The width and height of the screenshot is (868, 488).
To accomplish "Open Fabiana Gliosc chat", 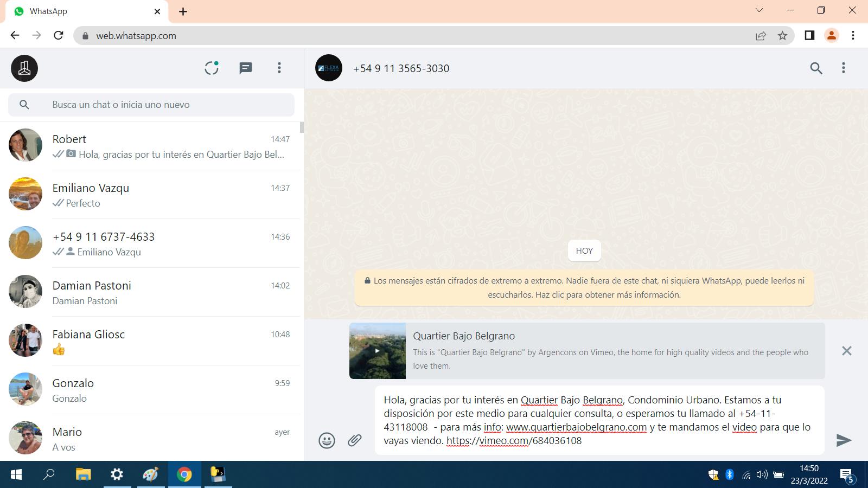I will [x=150, y=341].
